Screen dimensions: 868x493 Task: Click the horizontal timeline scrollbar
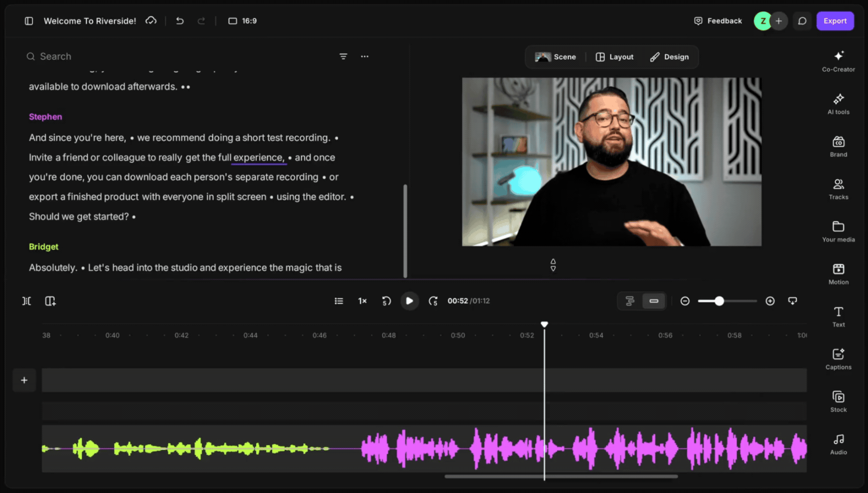tap(561, 476)
